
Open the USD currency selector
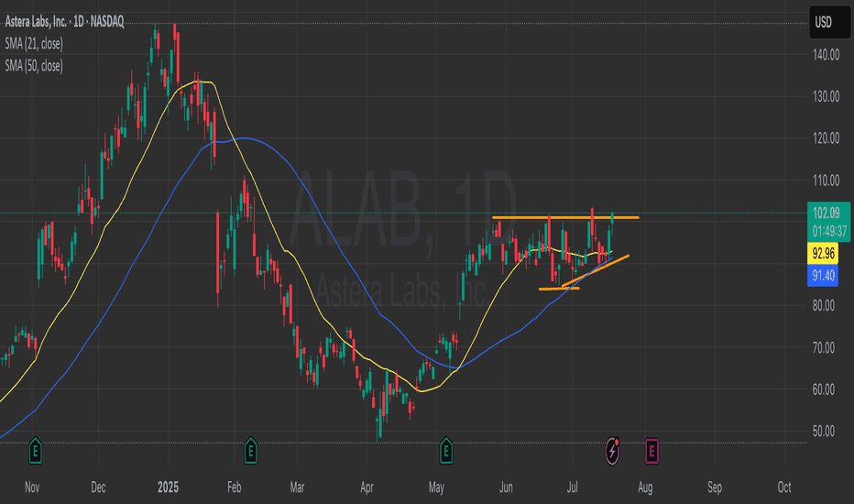(x=829, y=22)
